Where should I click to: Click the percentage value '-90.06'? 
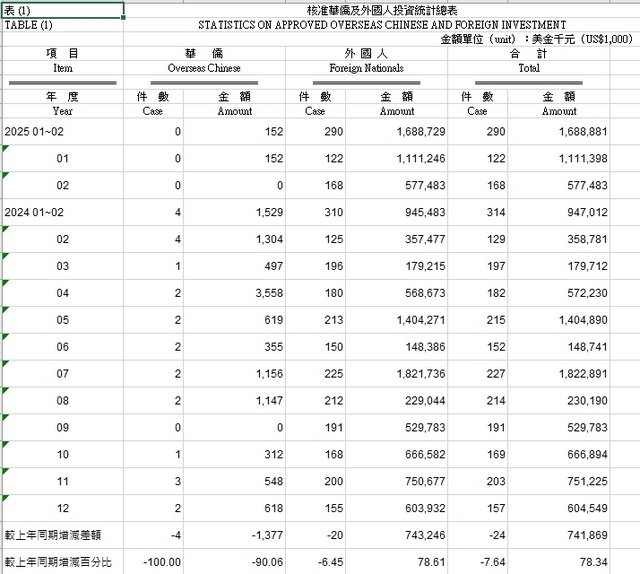(234, 562)
